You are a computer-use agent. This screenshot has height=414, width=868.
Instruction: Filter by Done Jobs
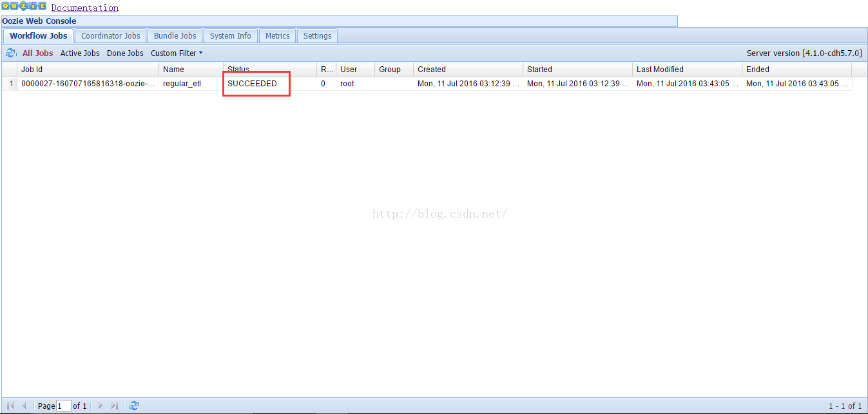click(x=125, y=53)
